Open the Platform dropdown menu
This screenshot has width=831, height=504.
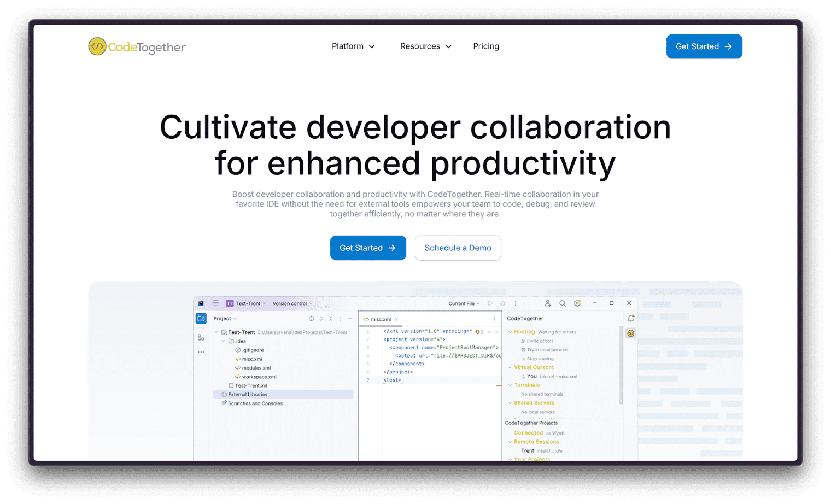click(x=353, y=46)
